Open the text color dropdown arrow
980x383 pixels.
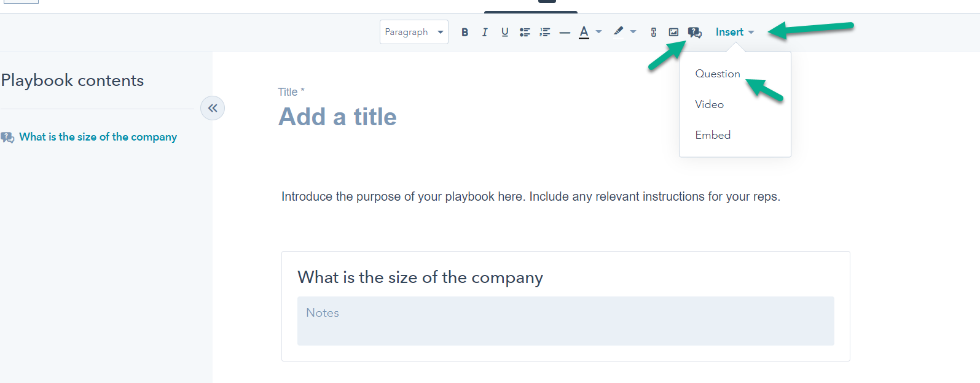pos(598,32)
